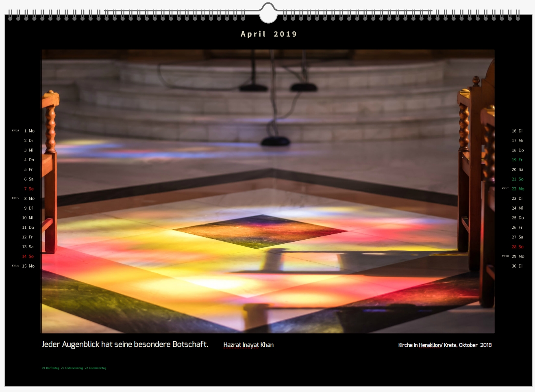Click calendar day '6 Sa'
This screenshot has height=392, width=535.
pyautogui.click(x=29, y=179)
